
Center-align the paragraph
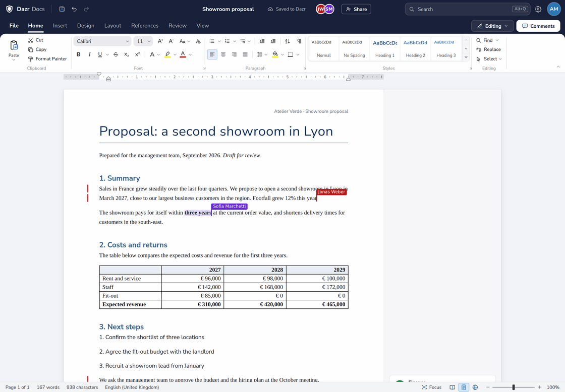tap(223, 54)
